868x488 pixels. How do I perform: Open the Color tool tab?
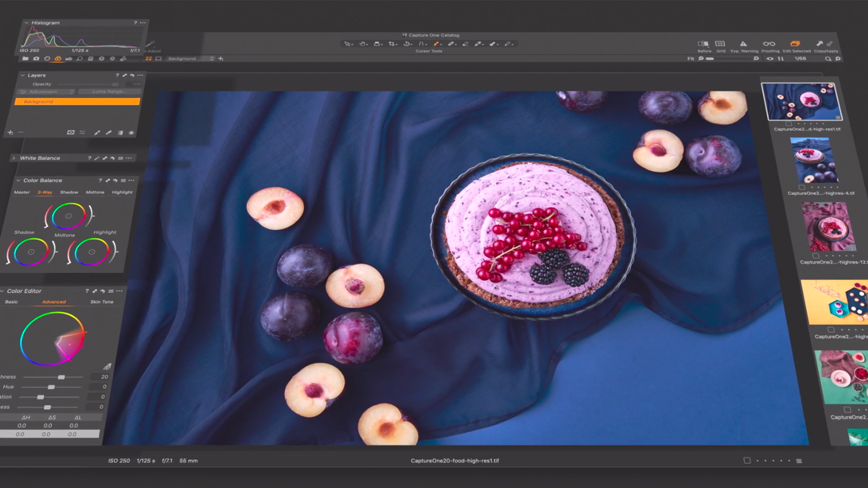click(x=57, y=59)
